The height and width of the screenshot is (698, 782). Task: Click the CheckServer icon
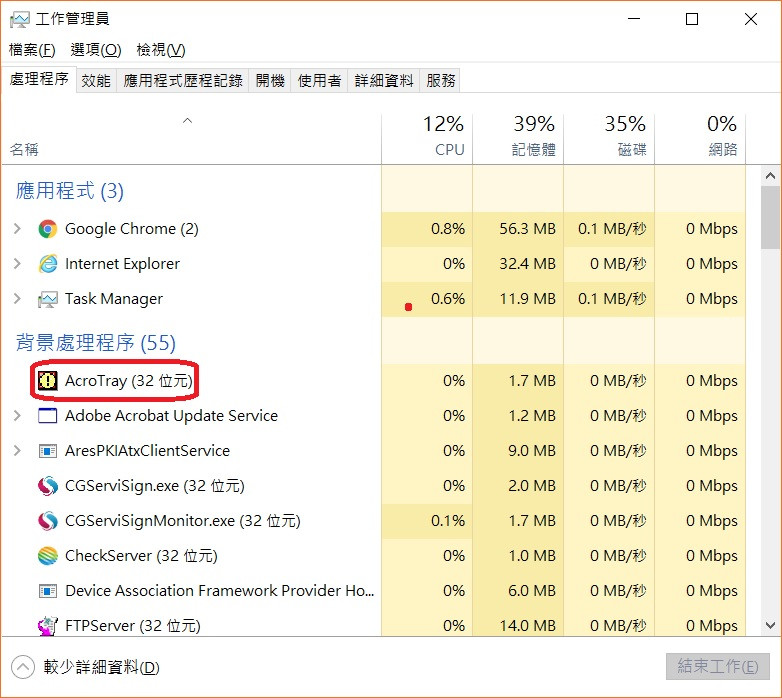[x=48, y=556]
